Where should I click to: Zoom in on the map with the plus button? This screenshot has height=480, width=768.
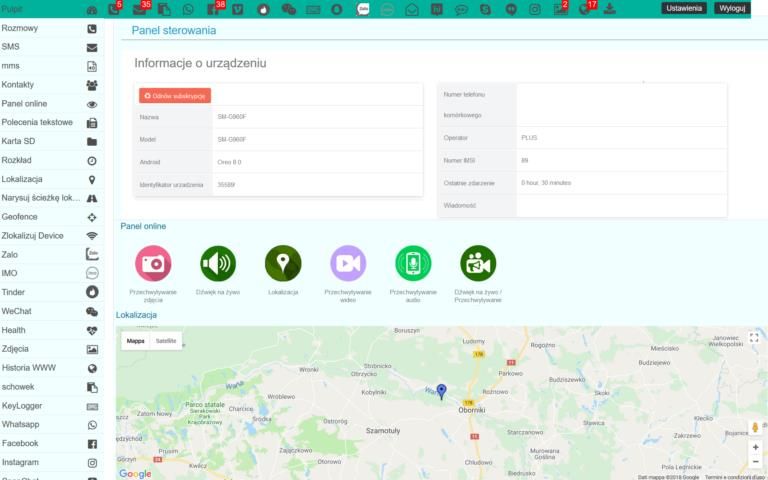pos(755,447)
